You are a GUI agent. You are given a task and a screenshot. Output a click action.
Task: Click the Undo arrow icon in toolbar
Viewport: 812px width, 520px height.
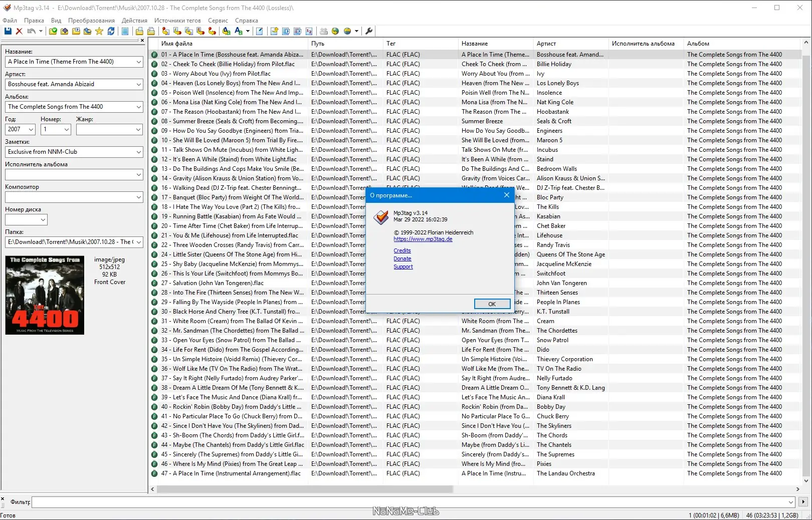pos(31,31)
